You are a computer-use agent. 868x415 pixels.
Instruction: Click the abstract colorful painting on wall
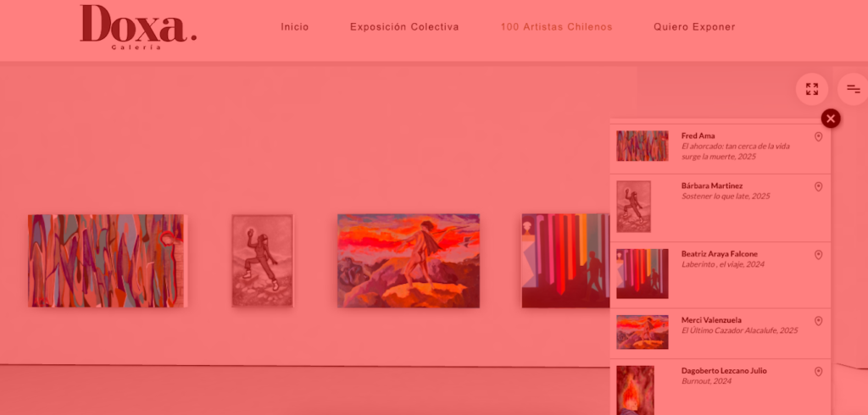pos(108,261)
